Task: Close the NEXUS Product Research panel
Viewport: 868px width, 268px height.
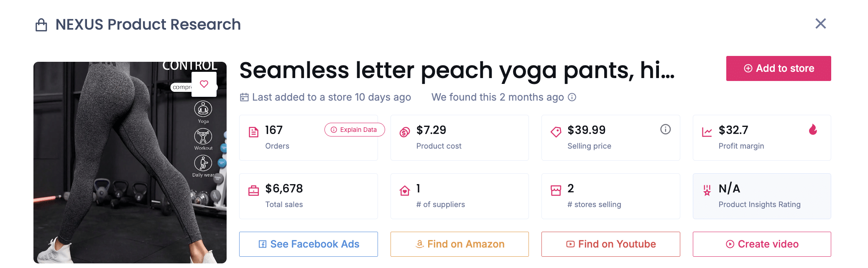Action: (x=820, y=24)
